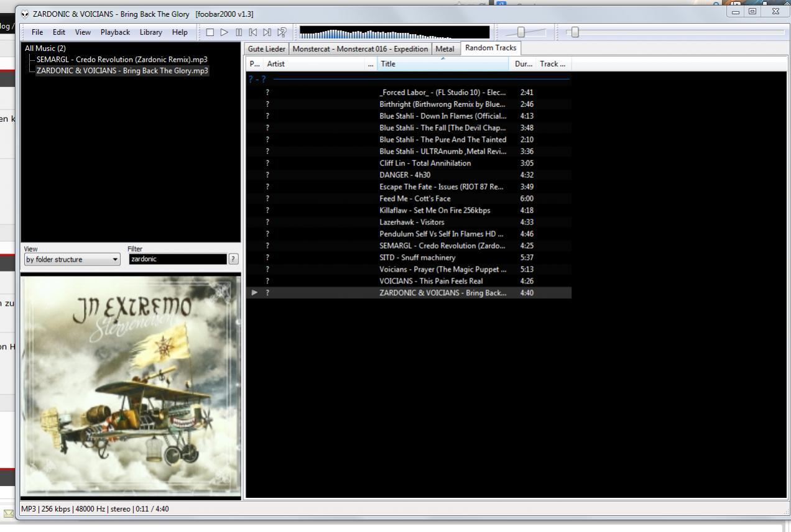Select 'Lazerhawk - Visitors' track

[x=409, y=222]
